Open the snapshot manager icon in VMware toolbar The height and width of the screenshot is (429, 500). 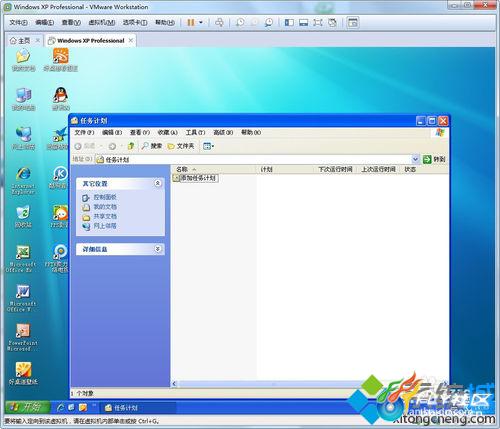click(269, 23)
